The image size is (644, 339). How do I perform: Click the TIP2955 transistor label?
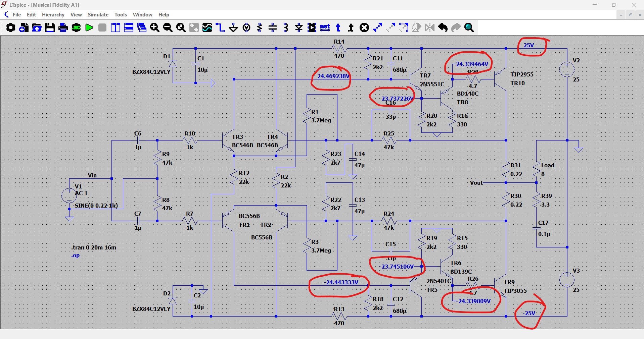[x=522, y=74]
